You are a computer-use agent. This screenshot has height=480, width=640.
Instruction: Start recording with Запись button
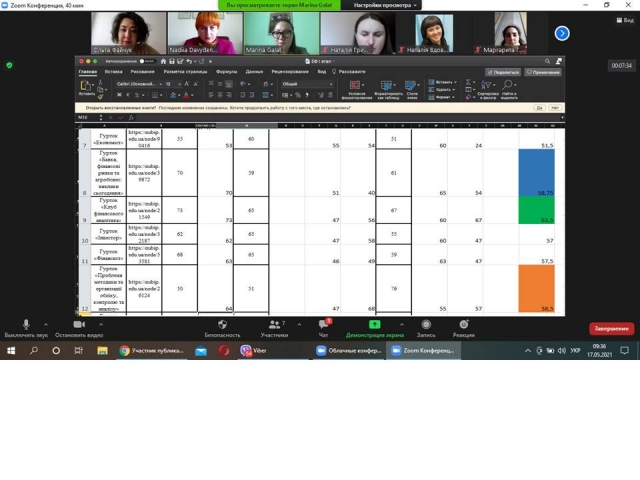pos(426,329)
